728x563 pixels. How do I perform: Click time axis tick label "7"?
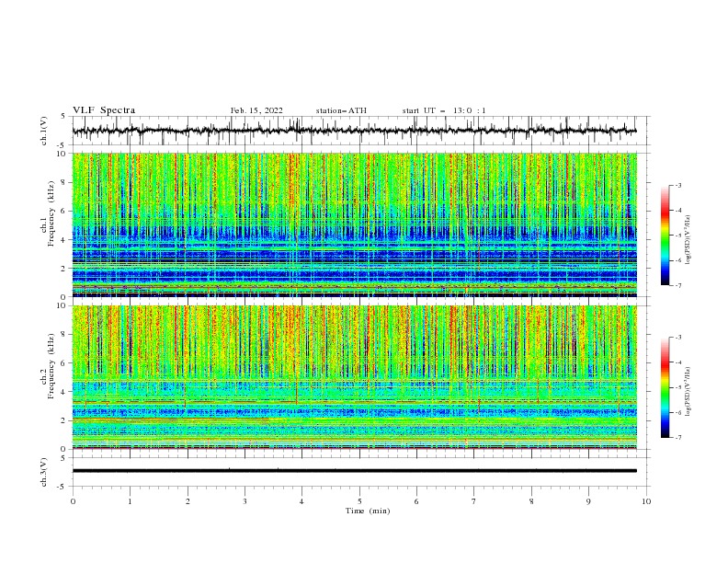tap(474, 501)
